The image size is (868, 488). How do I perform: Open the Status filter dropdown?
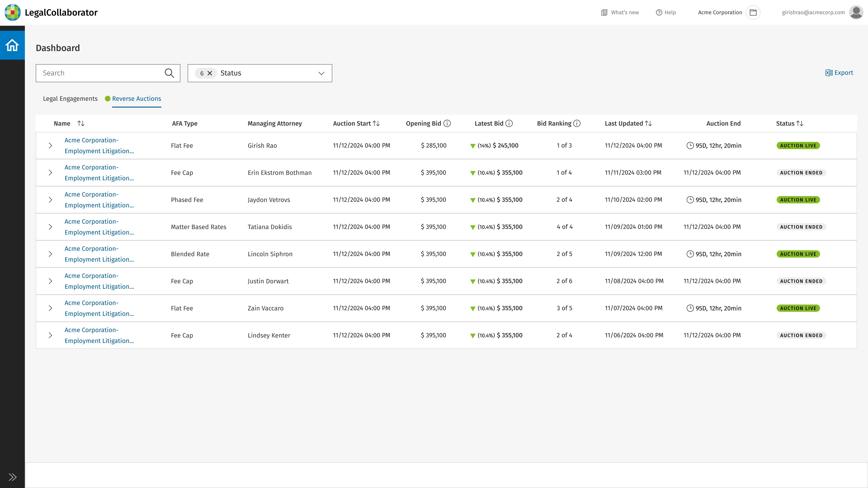coord(321,73)
